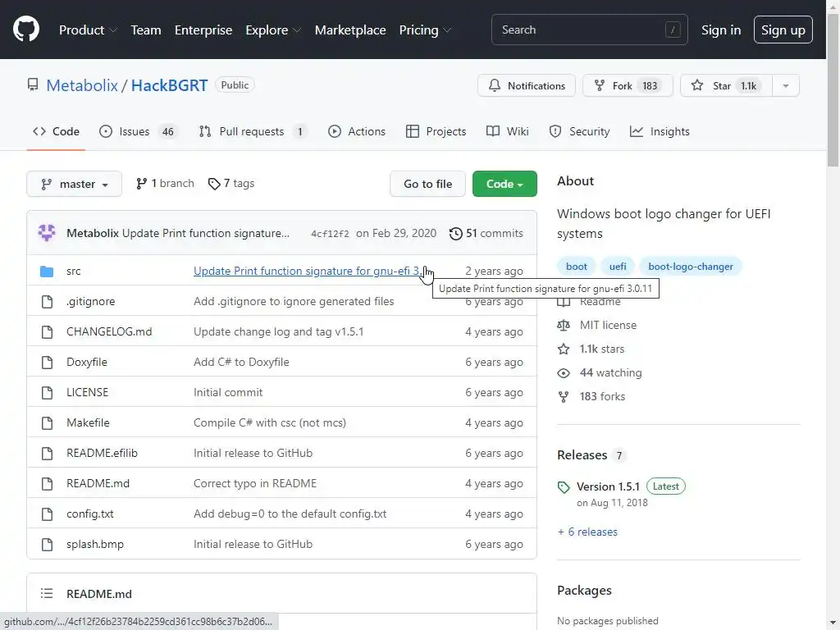This screenshot has height=630, width=840.
Task: Open the src folder
Action: pos(73,271)
